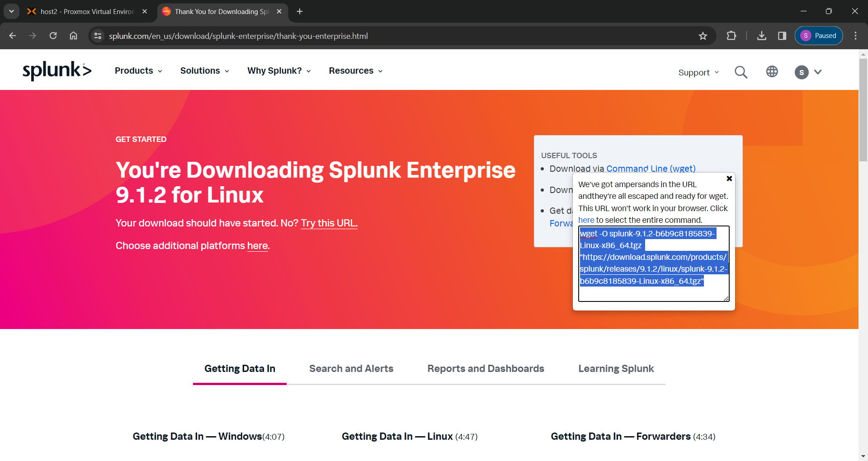Open the browser home page
The height and width of the screenshot is (461, 868).
[x=73, y=36]
